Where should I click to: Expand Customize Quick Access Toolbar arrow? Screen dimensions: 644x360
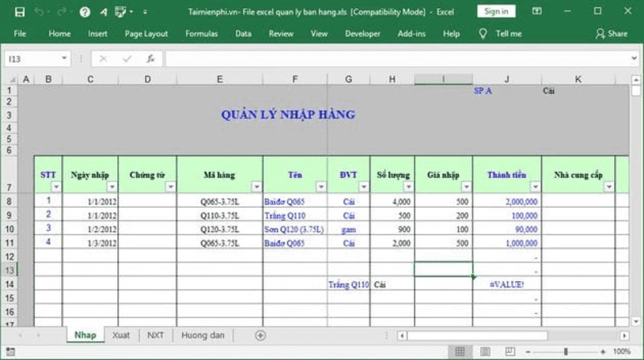click(x=145, y=12)
